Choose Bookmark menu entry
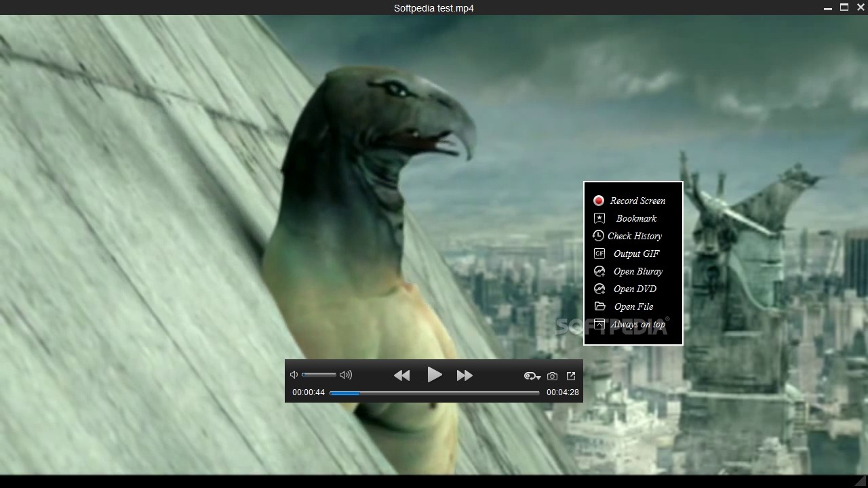Screen dimensions: 868x488 click(636, 218)
